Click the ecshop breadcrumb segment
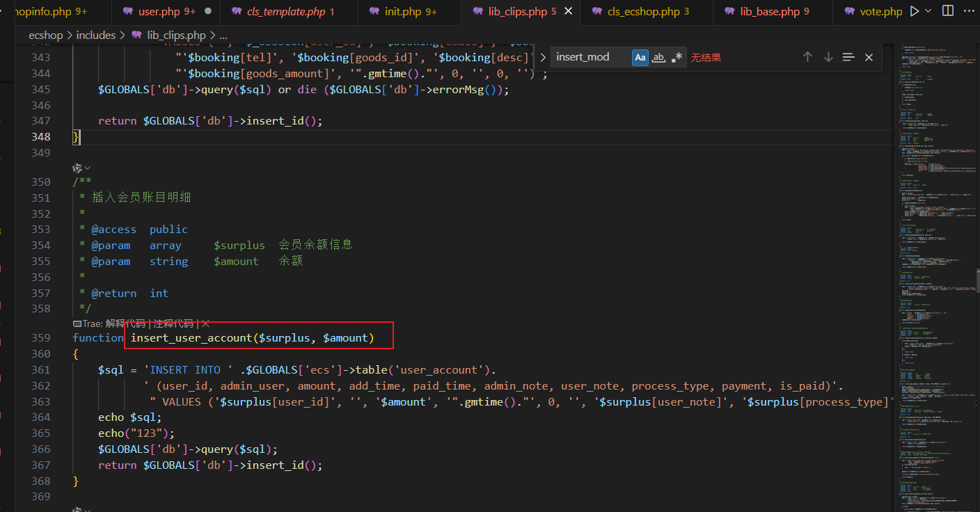980x512 pixels. tap(46, 35)
